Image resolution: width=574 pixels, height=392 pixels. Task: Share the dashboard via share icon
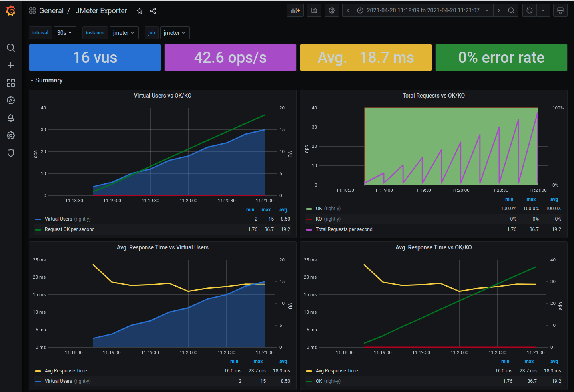(x=153, y=11)
